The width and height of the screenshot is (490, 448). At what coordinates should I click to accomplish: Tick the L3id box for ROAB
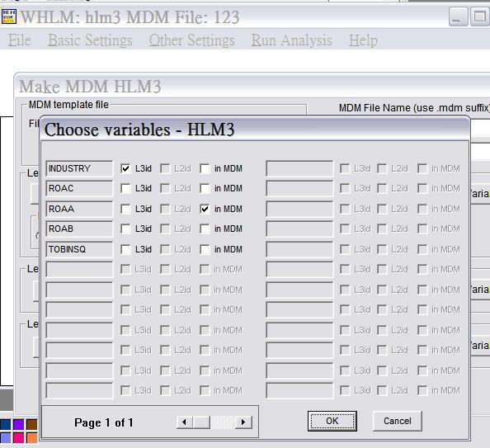125,229
